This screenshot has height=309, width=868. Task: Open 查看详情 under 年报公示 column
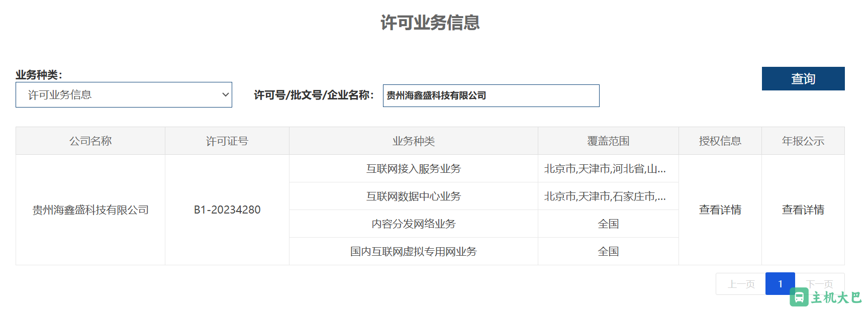[x=803, y=210]
